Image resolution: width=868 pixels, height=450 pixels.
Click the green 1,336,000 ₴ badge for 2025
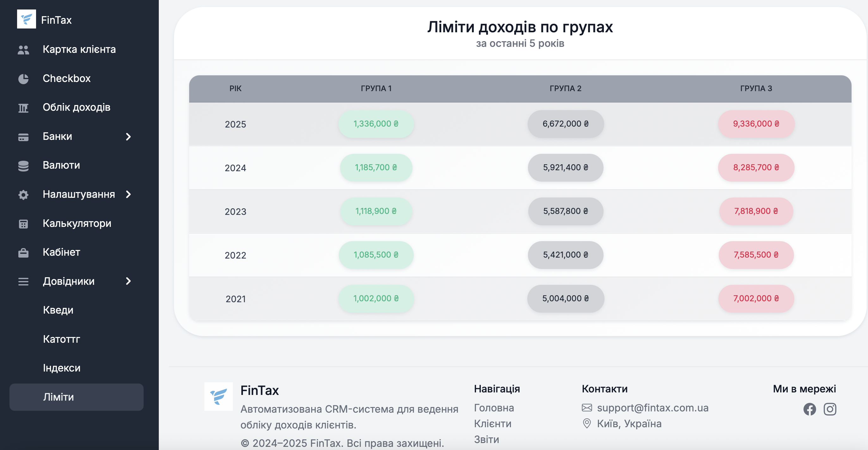click(376, 124)
